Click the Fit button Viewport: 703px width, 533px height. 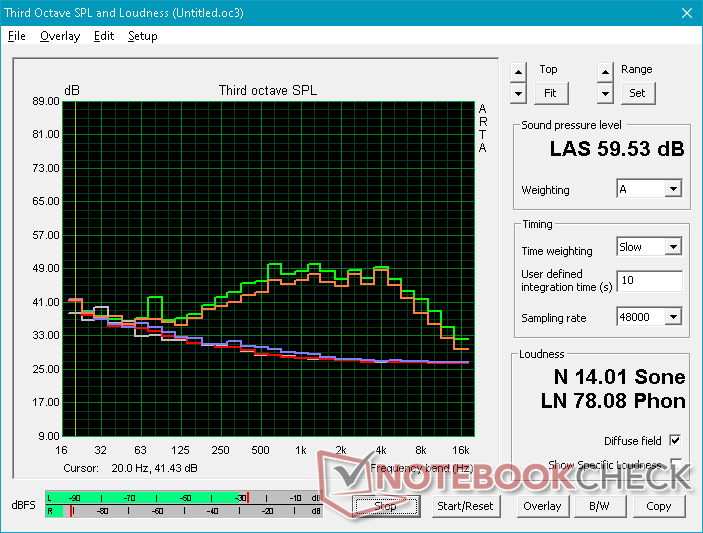point(550,93)
